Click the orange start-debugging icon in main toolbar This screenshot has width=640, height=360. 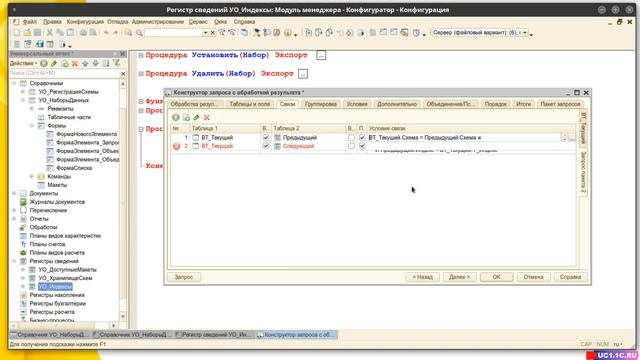pos(288,33)
